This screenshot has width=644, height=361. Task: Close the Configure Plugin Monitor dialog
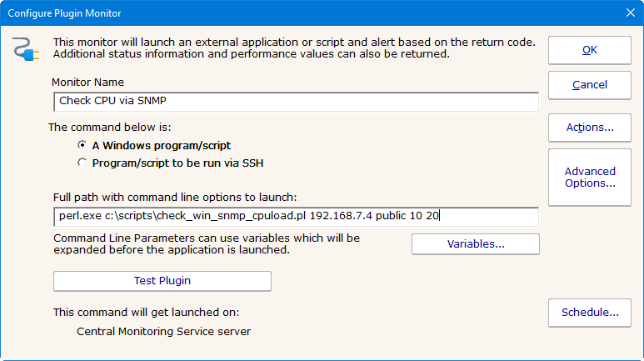point(630,13)
